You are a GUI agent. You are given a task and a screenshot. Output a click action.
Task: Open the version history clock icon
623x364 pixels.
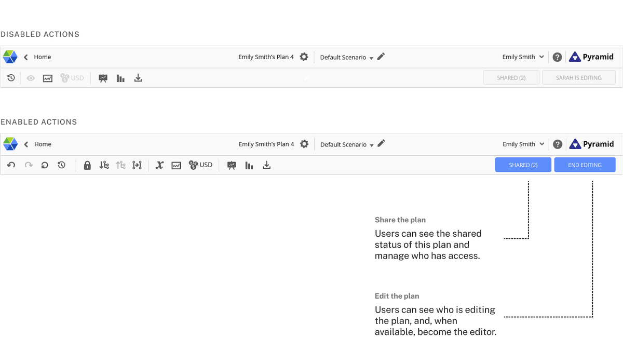click(62, 165)
